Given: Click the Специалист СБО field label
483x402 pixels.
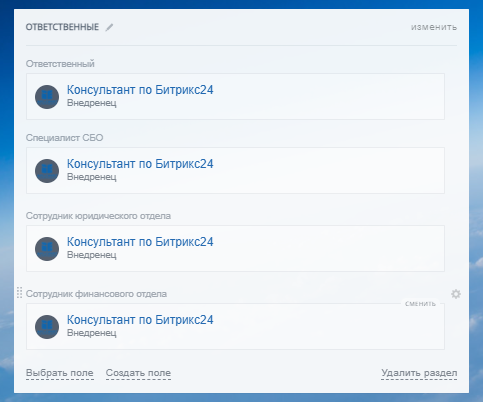Looking at the screenshot, I should [65, 138].
